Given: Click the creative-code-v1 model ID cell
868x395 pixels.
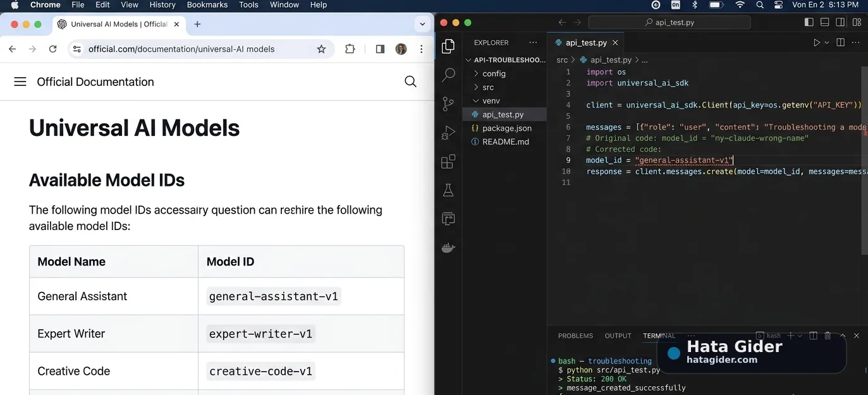Looking at the screenshot, I should [x=260, y=371].
